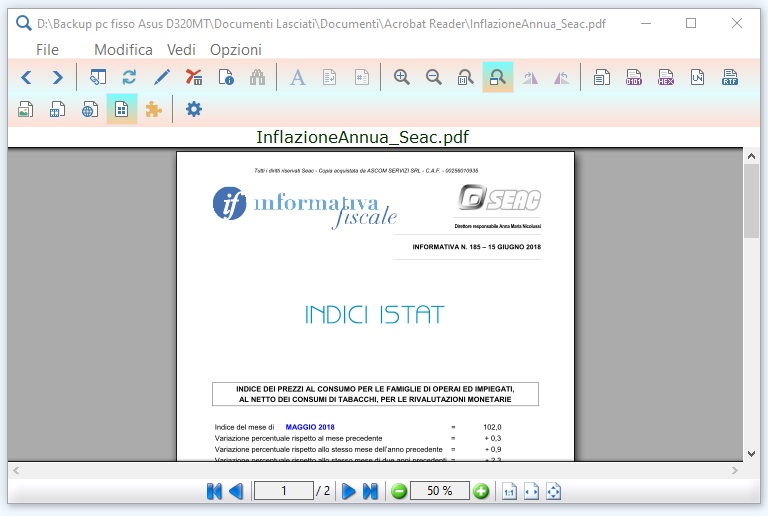Click the horizontal scrollbar right arrow
This screenshot has width=768, height=516.
(x=734, y=470)
